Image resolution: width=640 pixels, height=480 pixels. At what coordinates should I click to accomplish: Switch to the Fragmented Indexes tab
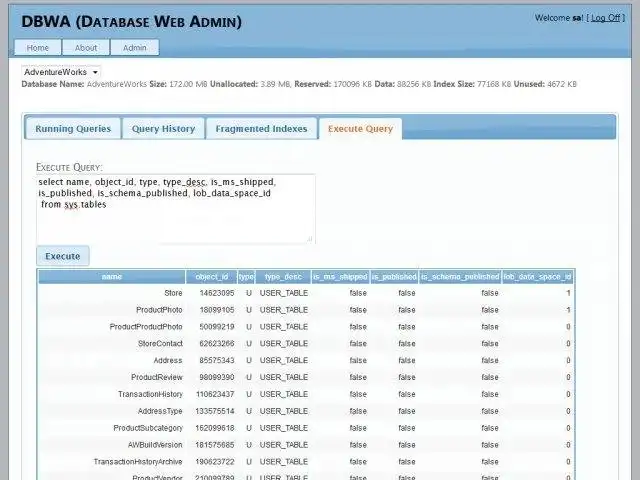(261, 129)
